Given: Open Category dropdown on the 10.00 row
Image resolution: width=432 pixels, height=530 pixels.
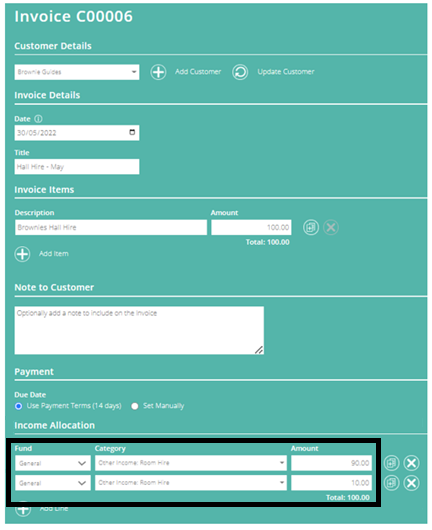Looking at the screenshot, I should click(x=191, y=483).
